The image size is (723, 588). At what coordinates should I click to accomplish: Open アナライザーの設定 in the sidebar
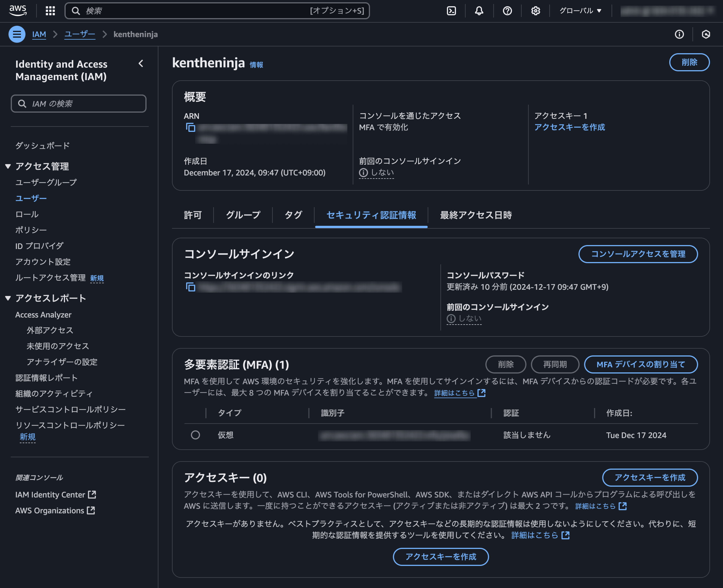62,362
